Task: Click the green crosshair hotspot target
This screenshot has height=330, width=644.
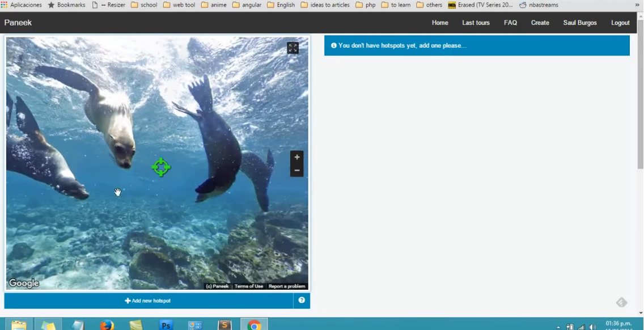Action: coord(161,167)
